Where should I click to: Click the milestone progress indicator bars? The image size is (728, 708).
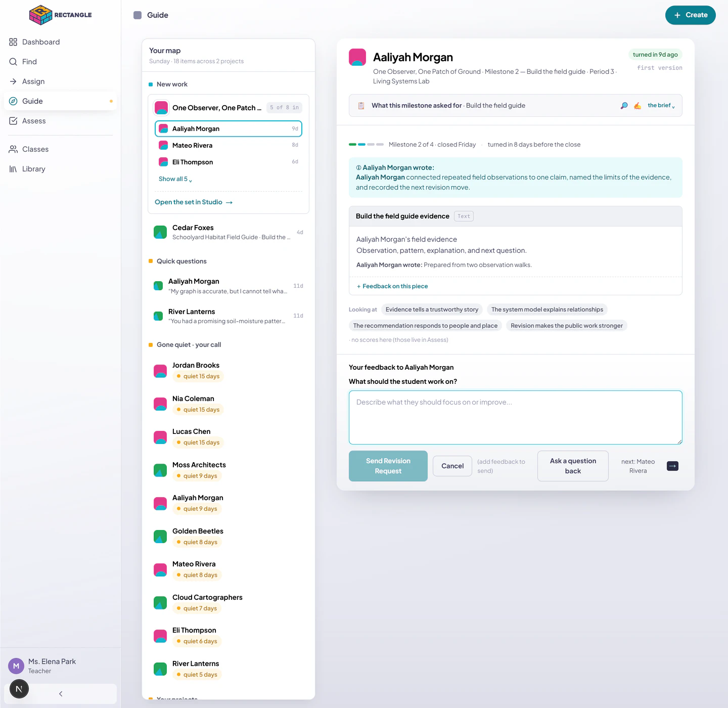tap(366, 145)
